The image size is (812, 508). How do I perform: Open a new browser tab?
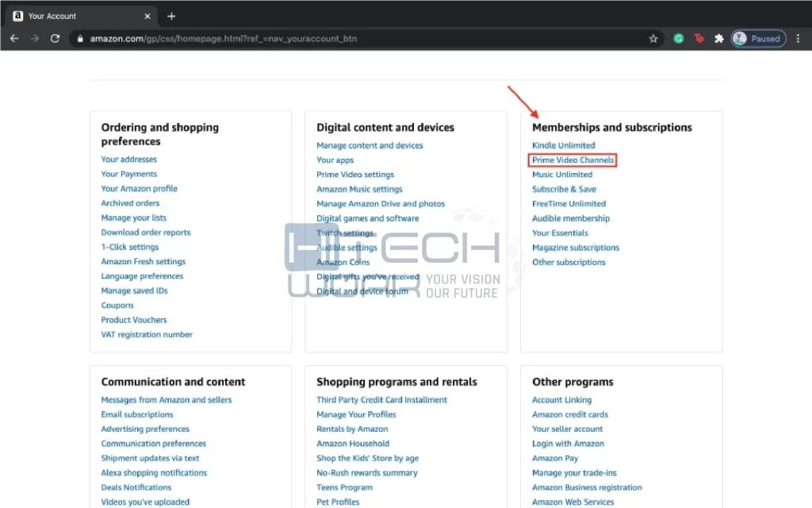point(171,16)
